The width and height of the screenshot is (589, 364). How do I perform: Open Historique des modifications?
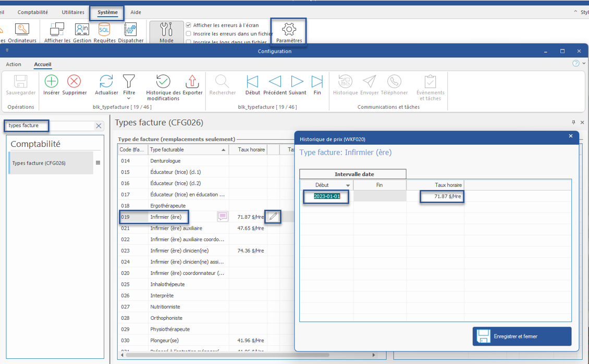click(x=163, y=82)
